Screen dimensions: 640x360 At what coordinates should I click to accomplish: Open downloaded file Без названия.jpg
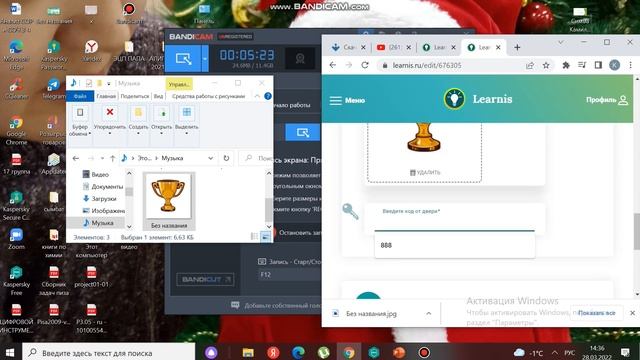coord(371,313)
